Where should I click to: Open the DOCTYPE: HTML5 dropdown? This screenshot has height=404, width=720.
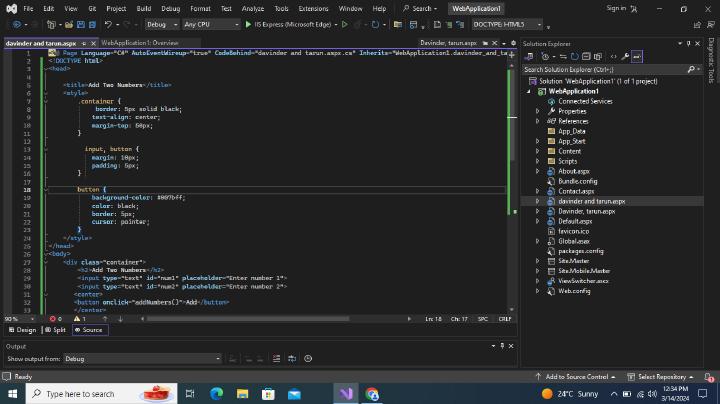pos(507,24)
